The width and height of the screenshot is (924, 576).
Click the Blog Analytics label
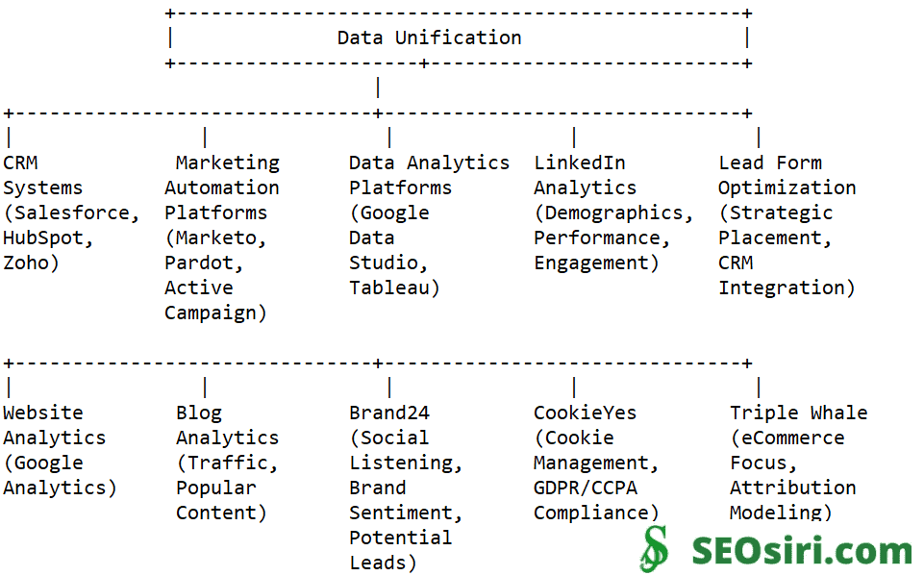click(227, 425)
